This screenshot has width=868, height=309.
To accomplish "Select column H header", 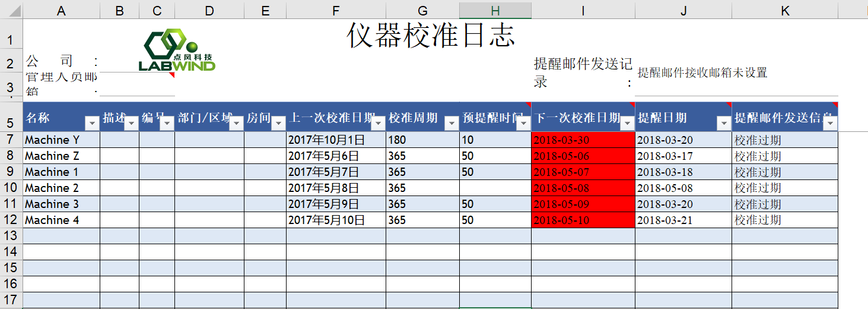I will click(x=495, y=10).
